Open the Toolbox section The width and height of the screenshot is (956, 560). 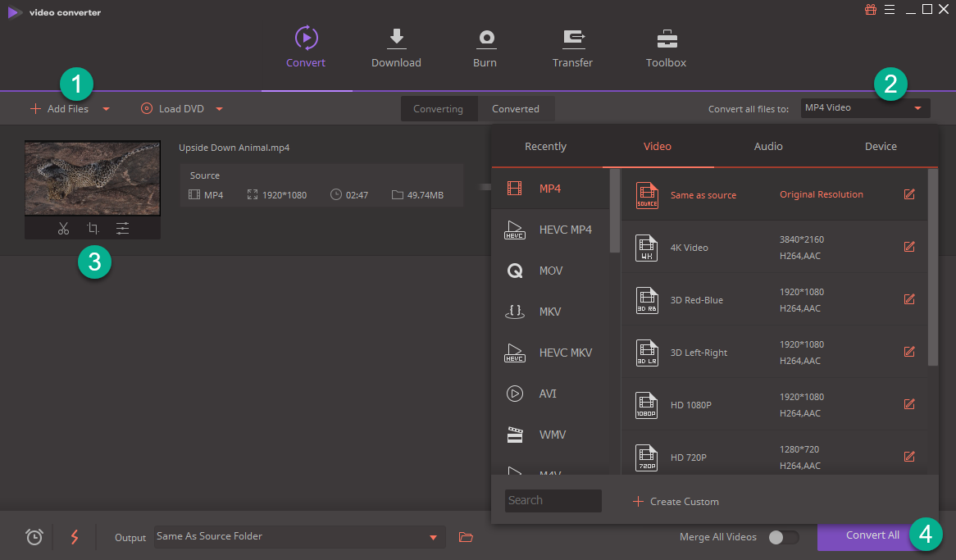click(667, 48)
